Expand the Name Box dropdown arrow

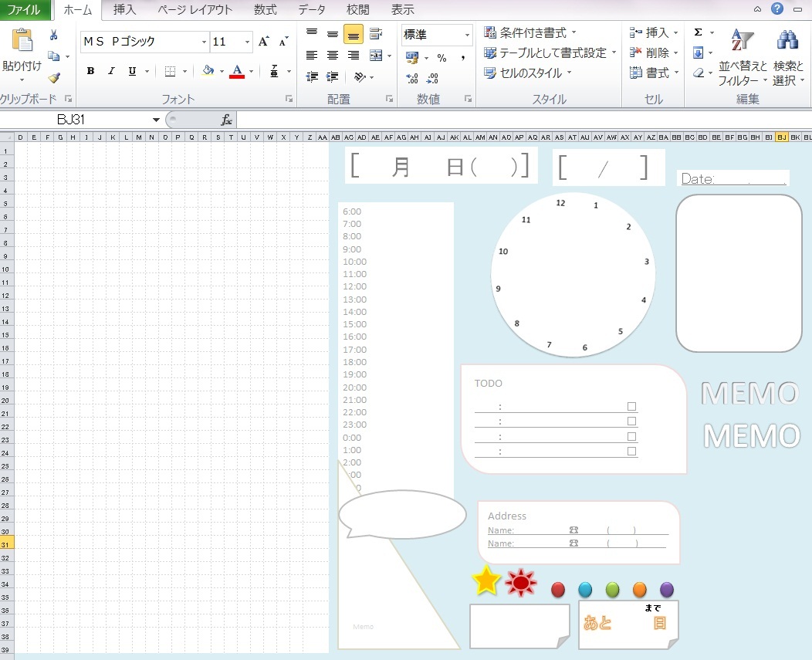(x=156, y=120)
